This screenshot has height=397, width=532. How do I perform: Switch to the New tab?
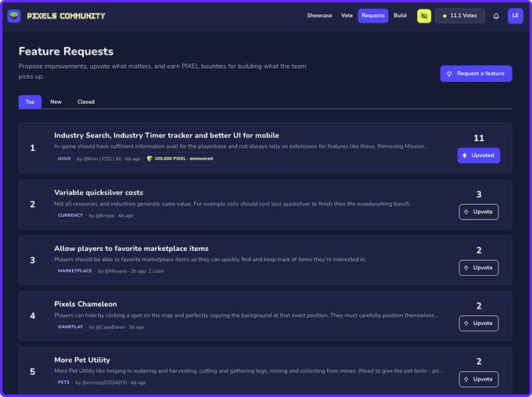[56, 102]
